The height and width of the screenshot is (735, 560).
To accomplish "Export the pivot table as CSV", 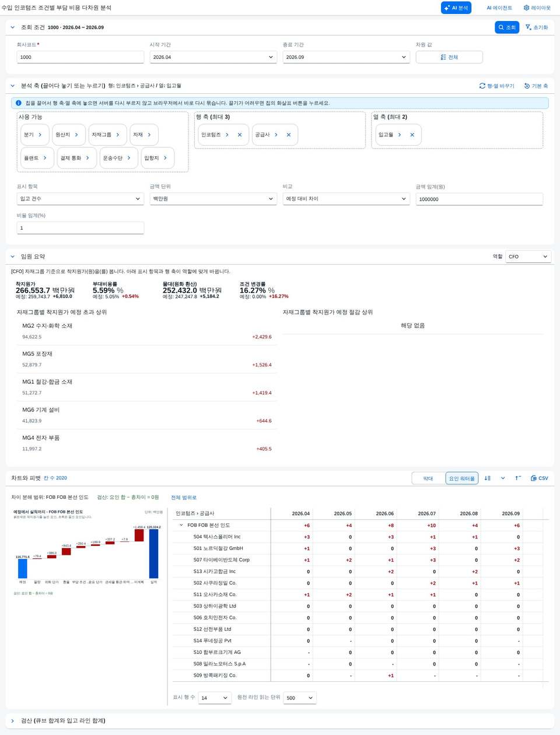I will (539, 478).
